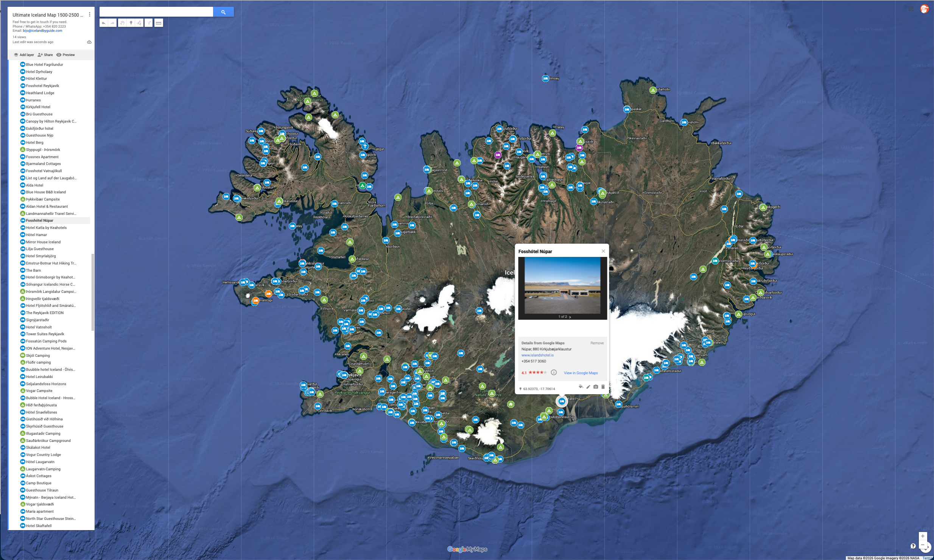Click the pencil edit icon in popup
Viewport: 934px width, 560px height.
588,387
